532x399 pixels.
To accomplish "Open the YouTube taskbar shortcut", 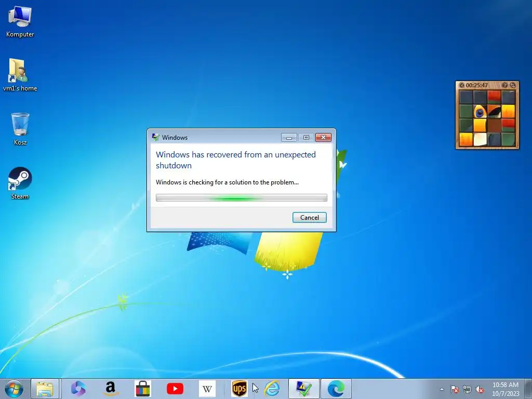I will pos(175,389).
